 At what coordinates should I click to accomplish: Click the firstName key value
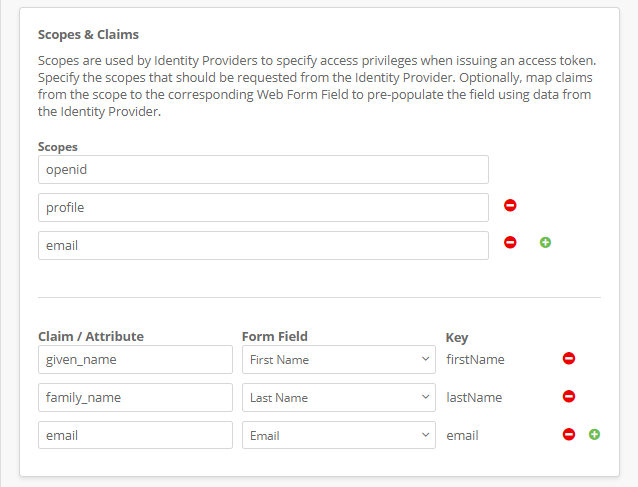coord(475,360)
